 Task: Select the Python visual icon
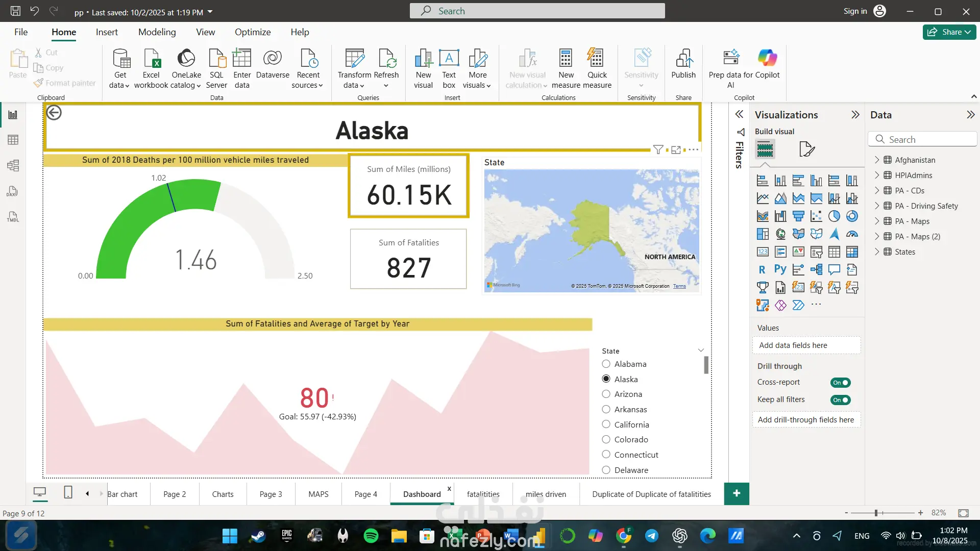pyautogui.click(x=780, y=270)
